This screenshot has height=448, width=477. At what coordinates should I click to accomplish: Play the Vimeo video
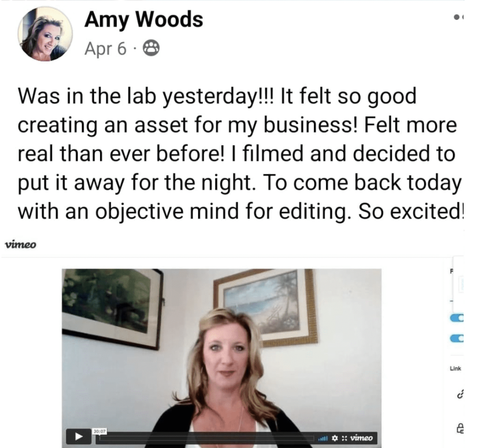click(79, 436)
